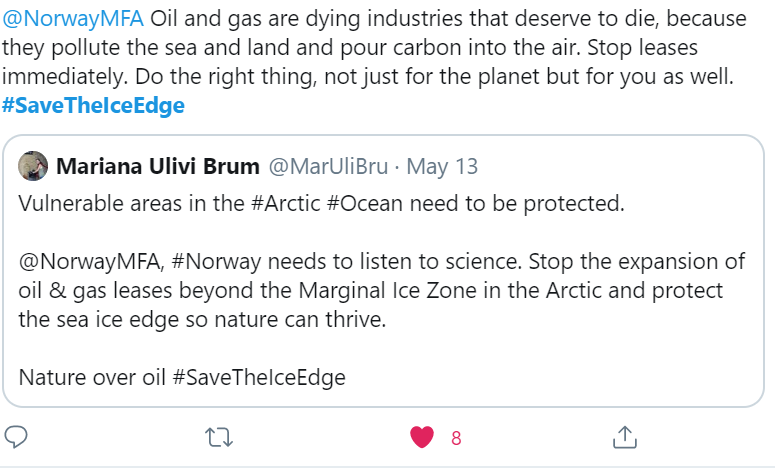Open the bold blue #SaveTheIceEdge hashtag

[93, 105]
